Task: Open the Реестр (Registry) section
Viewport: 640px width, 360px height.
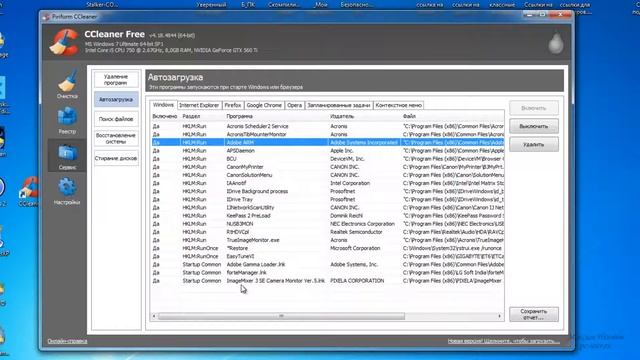Action: pos(67,120)
